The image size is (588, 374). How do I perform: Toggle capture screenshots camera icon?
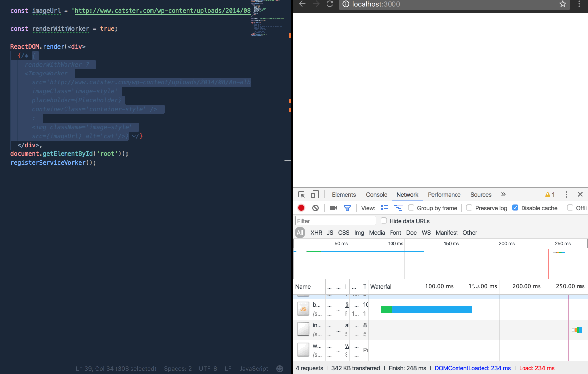pos(333,208)
